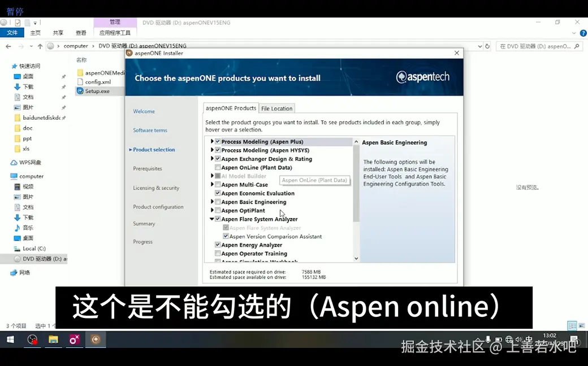The width and height of the screenshot is (588, 366).
Task: Expand Aspen Multi-Case group
Action: click(212, 185)
